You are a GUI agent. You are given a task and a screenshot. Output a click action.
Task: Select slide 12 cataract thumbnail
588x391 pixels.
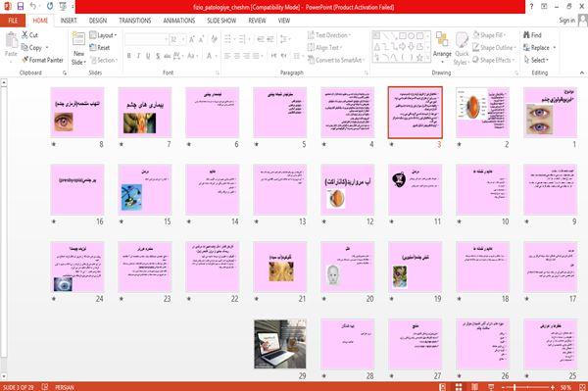coord(347,189)
